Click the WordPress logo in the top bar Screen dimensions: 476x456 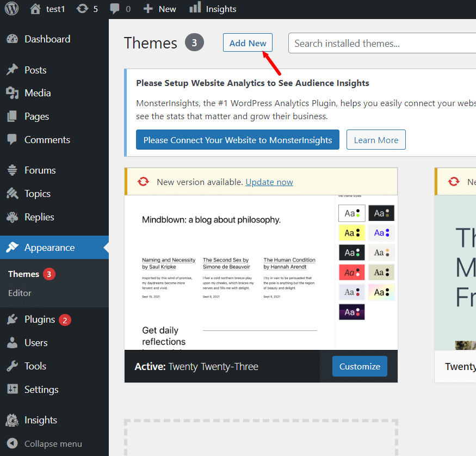click(11, 8)
